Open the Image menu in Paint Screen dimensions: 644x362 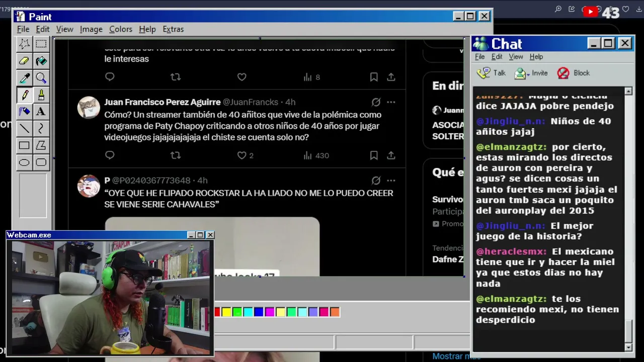point(91,29)
